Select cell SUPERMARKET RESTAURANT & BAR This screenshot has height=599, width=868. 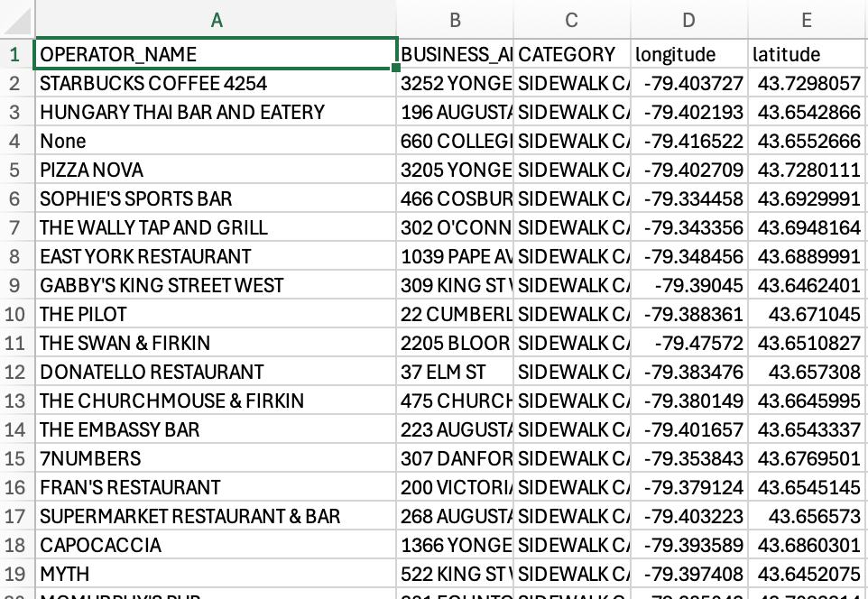tap(216, 516)
